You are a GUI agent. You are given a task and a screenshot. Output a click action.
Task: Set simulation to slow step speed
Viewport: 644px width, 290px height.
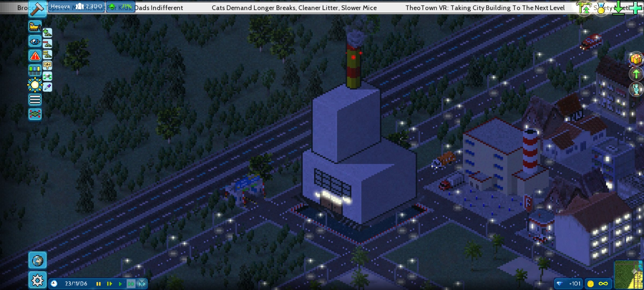109,284
